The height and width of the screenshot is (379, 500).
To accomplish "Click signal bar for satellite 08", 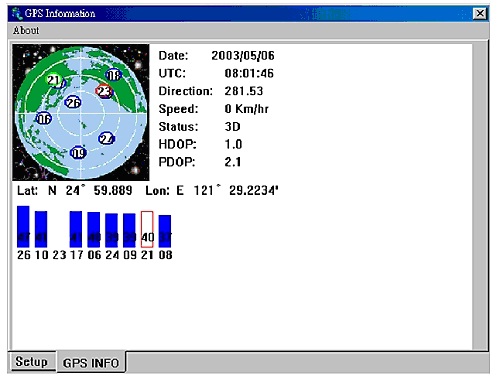I will (x=165, y=231).
